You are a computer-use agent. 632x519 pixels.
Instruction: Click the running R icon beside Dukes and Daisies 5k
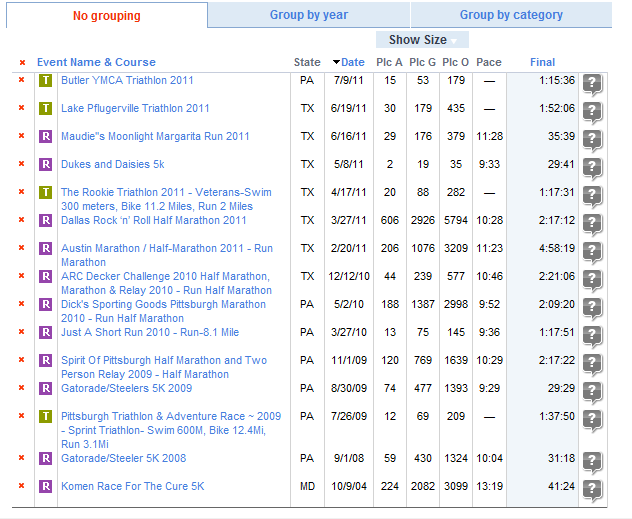coord(46,164)
